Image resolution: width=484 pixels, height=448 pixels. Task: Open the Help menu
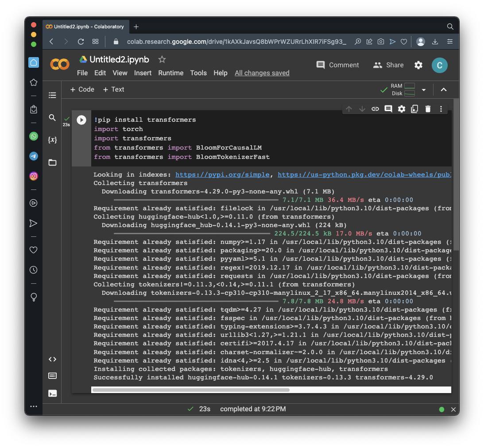tap(221, 73)
